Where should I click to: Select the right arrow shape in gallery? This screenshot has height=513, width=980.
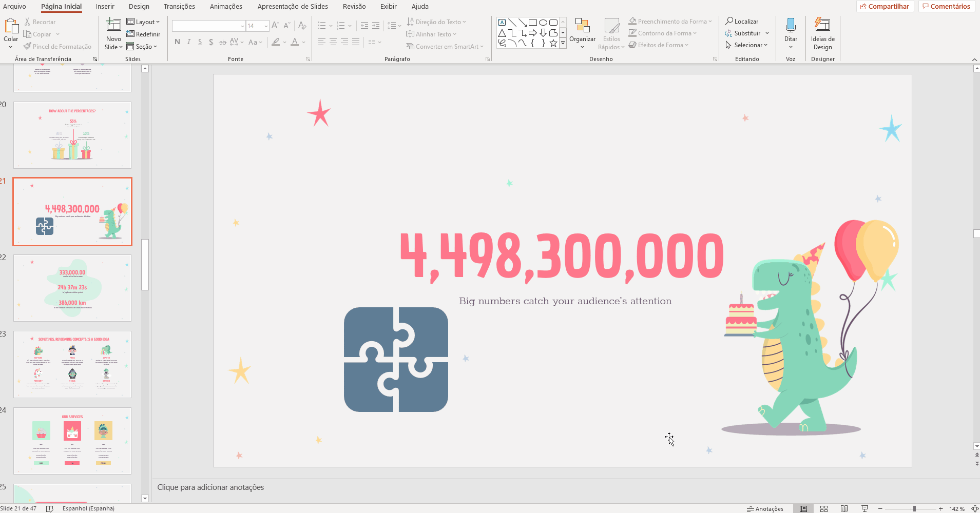point(533,33)
